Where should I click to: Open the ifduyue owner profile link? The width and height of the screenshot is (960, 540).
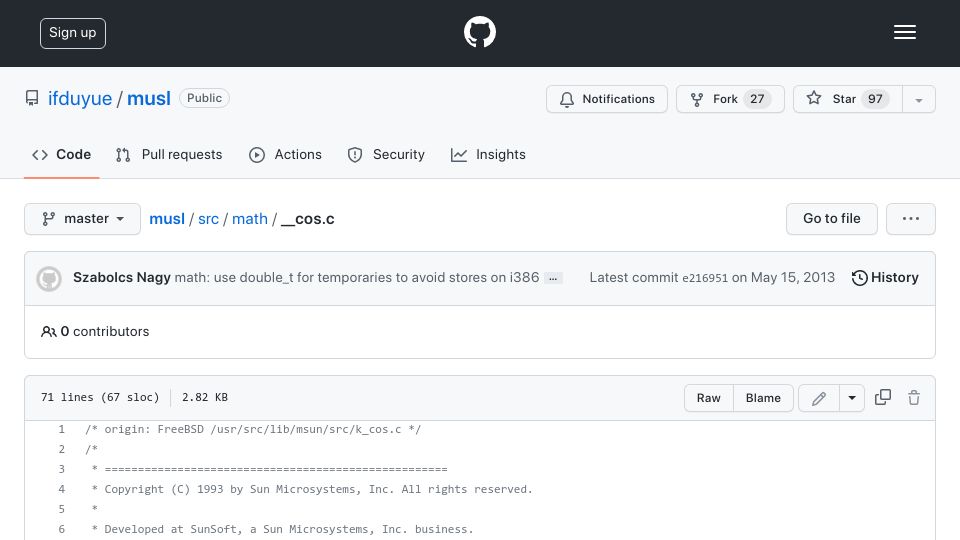[x=80, y=99]
